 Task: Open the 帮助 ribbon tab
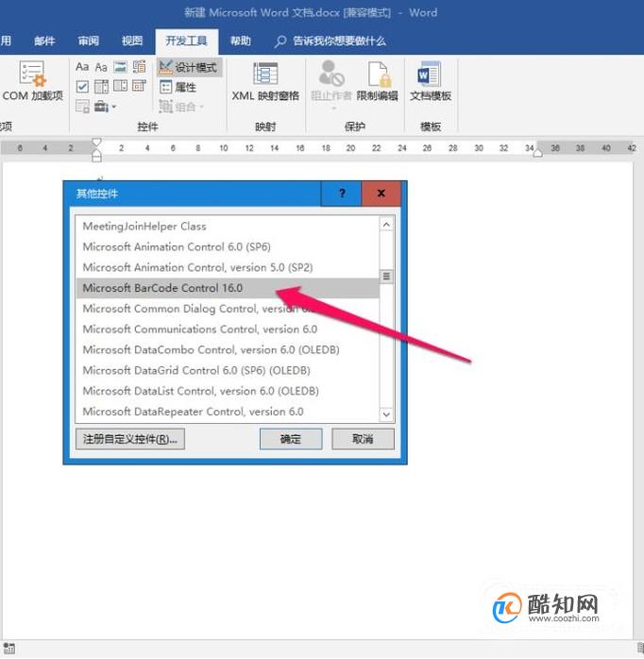tap(241, 41)
